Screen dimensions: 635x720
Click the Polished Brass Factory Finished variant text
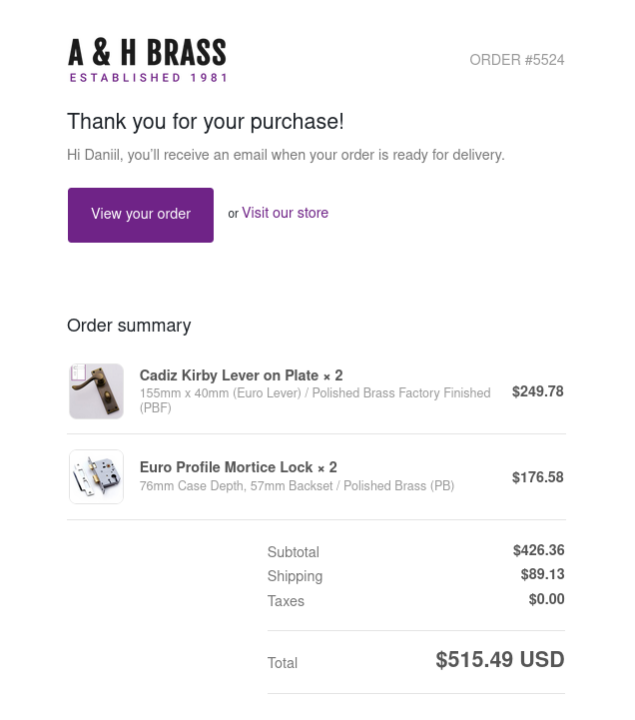(x=401, y=393)
